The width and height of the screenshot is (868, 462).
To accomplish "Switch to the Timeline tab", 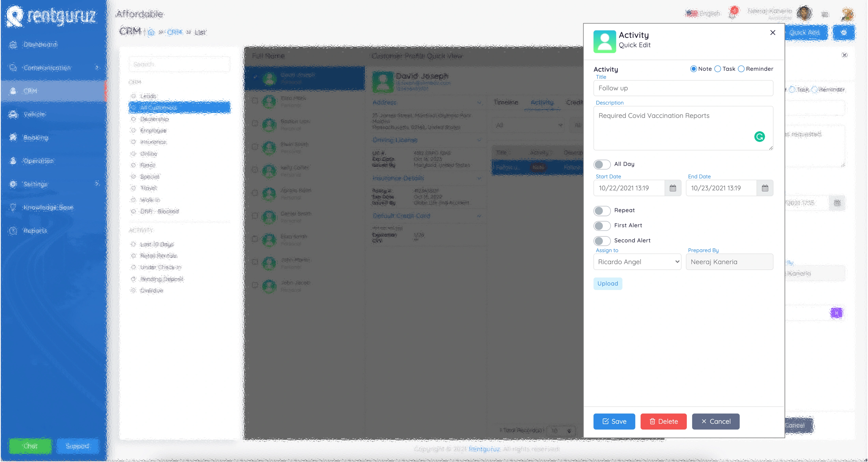I will [x=506, y=102].
